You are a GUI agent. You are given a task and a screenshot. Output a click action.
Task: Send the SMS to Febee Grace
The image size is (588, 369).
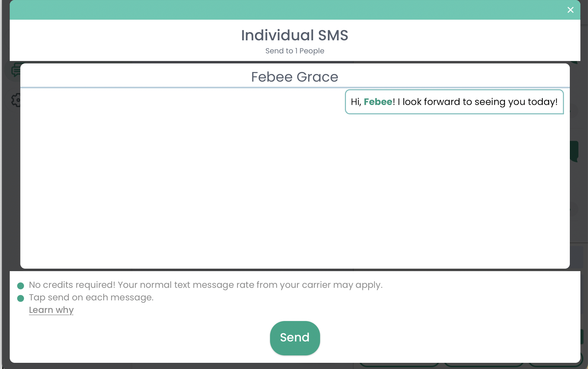pyautogui.click(x=295, y=338)
